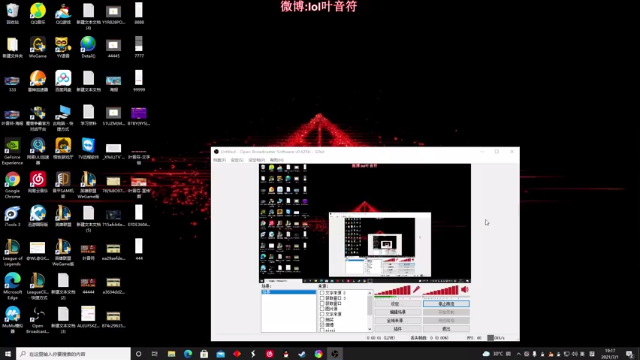Image resolution: width=640 pixels, height=360 pixels.
Task: Select the YY语音 desktop shortcut
Action: click(x=63, y=47)
